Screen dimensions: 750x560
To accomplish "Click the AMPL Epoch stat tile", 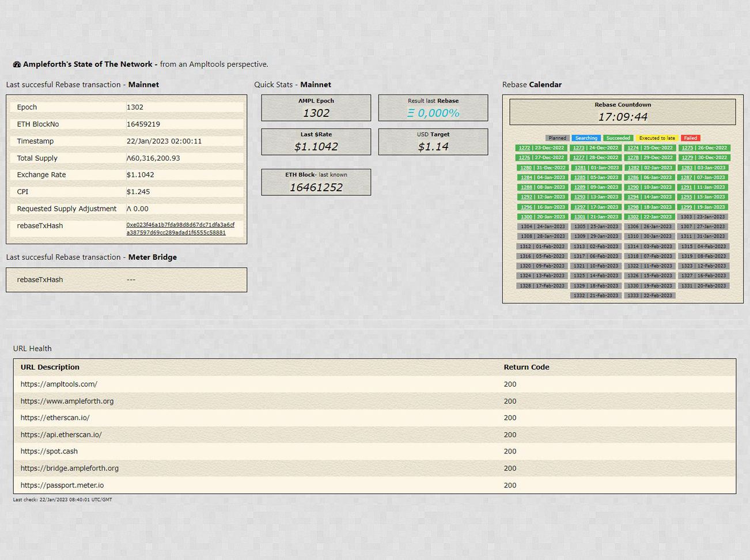I will pyautogui.click(x=316, y=108).
